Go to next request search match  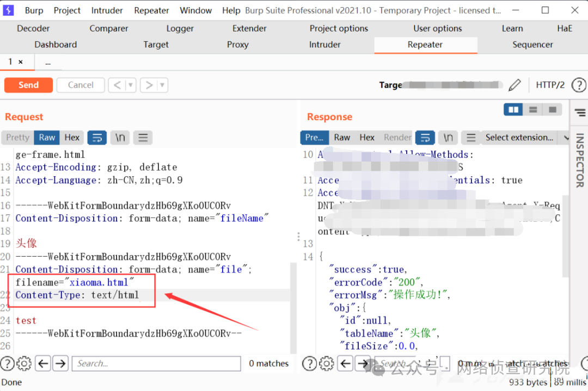pyautogui.click(x=60, y=363)
